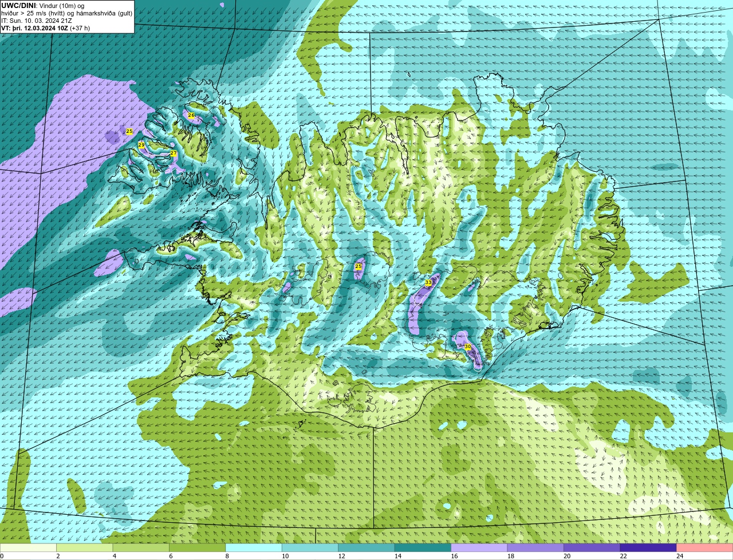Viewport: 733px width, 560px height.
Task: Click the colorbar tick label 18
Action: 510,556
